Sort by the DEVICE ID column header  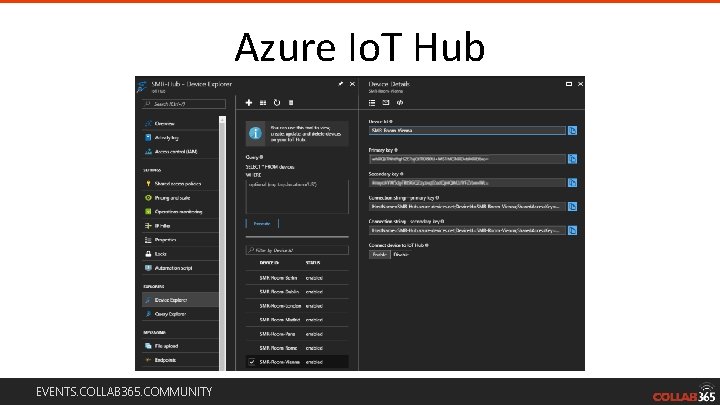click(269, 263)
